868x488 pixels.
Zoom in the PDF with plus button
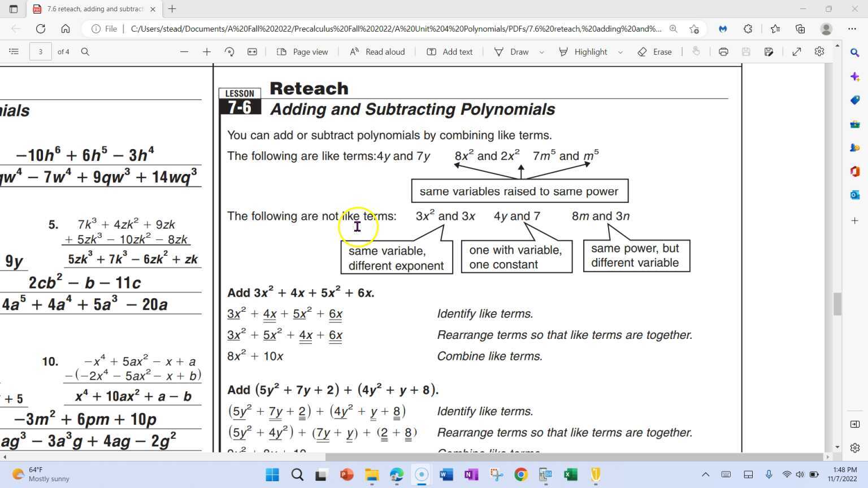point(206,51)
